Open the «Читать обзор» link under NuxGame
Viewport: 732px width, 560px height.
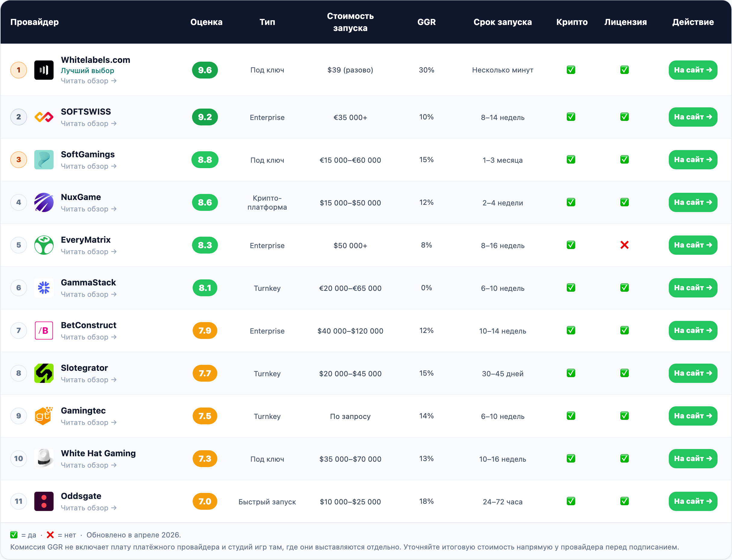click(x=89, y=209)
